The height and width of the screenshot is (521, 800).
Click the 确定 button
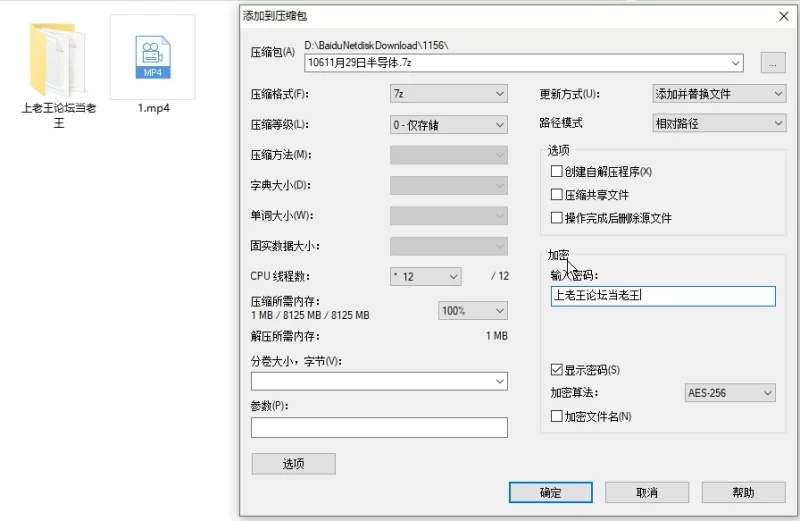click(551, 492)
